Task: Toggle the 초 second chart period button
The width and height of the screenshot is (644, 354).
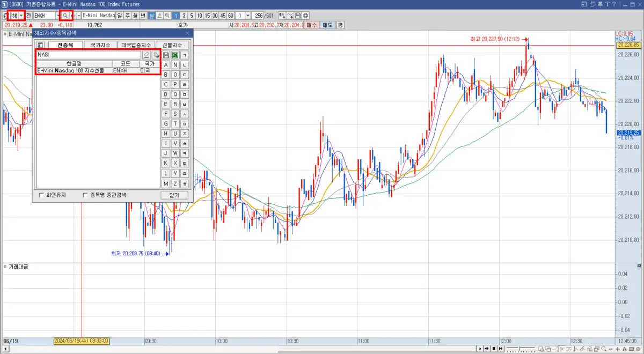Action: click(x=159, y=16)
